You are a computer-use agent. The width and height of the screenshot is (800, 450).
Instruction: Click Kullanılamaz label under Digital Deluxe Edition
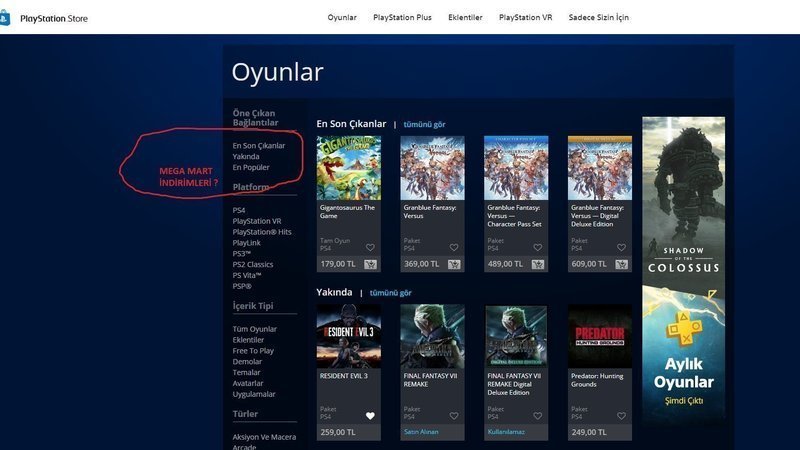(506, 432)
